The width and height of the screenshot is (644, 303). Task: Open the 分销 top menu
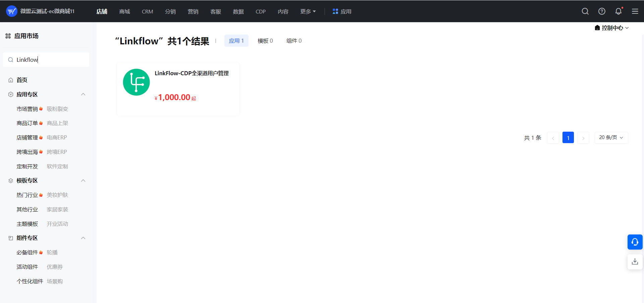pos(170,11)
